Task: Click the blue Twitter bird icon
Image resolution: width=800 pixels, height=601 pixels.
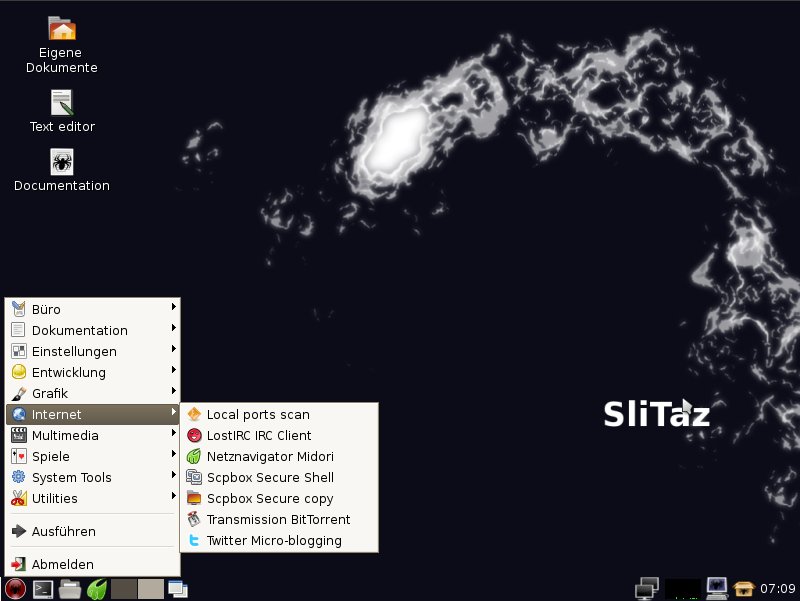Action: click(x=194, y=540)
